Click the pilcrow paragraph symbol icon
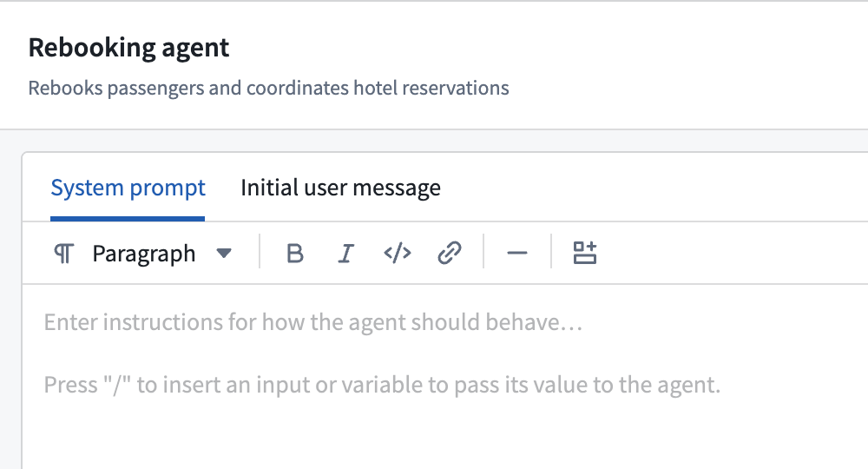 pos(63,254)
